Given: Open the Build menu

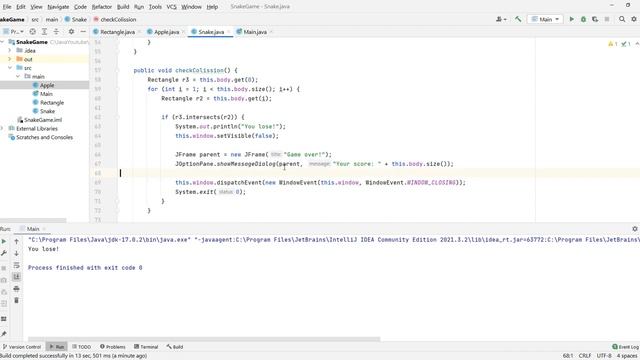Looking at the screenshot, I should [123, 7].
